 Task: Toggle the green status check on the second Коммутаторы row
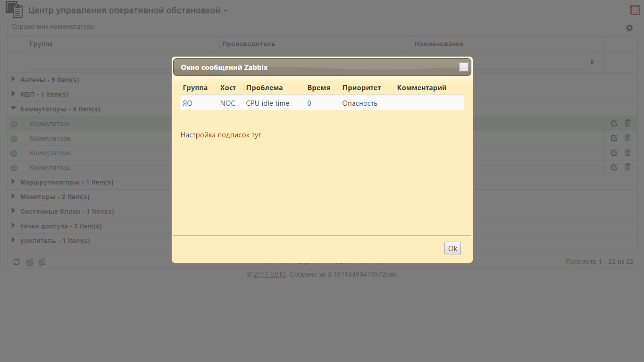[14, 139]
